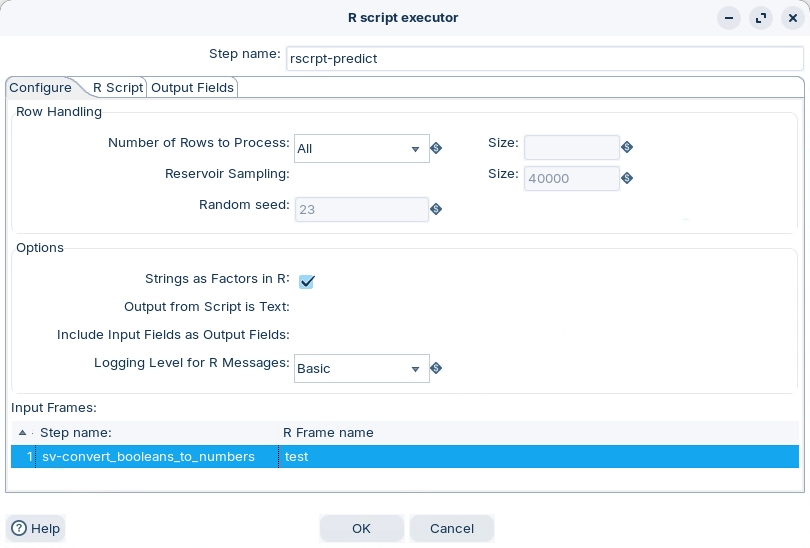Image resolution: width=810 pixels, height=548 pixels.
Task: Click the sort arrow in Input Frames header
Action: point(23,433)
